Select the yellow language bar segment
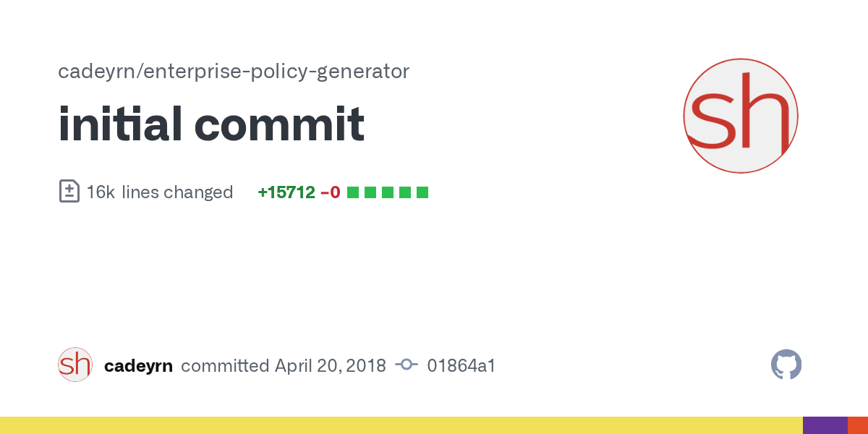 [401, 425]
